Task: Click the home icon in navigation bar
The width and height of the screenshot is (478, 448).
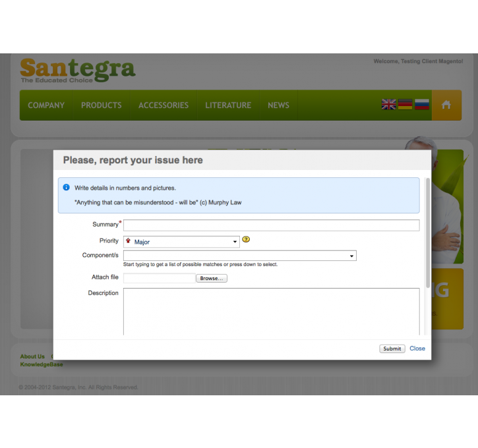Action: click(446, 105)
